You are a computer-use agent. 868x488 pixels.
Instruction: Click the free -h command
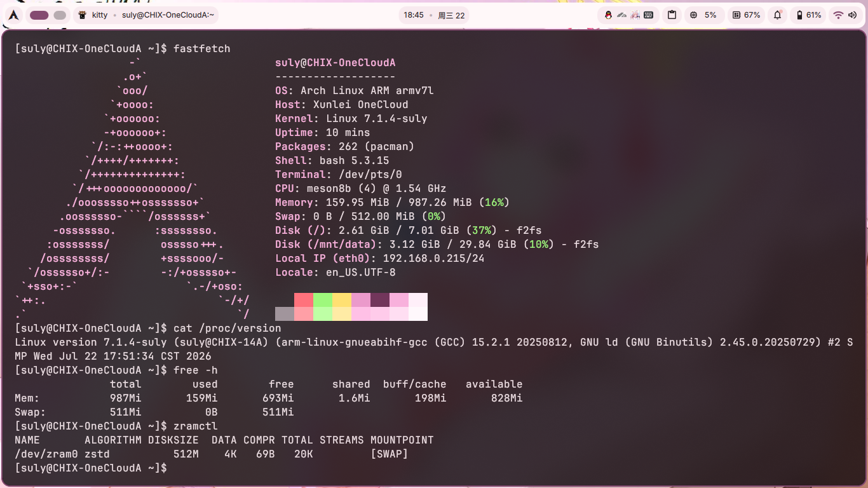pos(196,370)
